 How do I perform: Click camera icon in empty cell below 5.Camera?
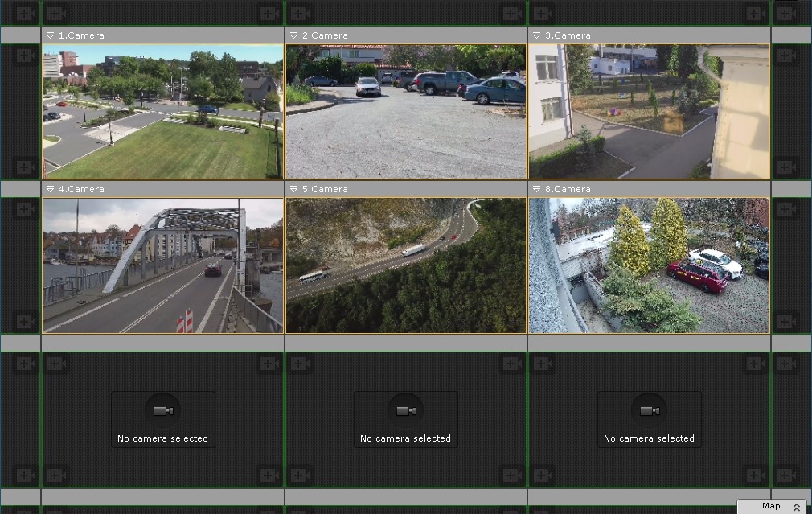click(406, 410)
